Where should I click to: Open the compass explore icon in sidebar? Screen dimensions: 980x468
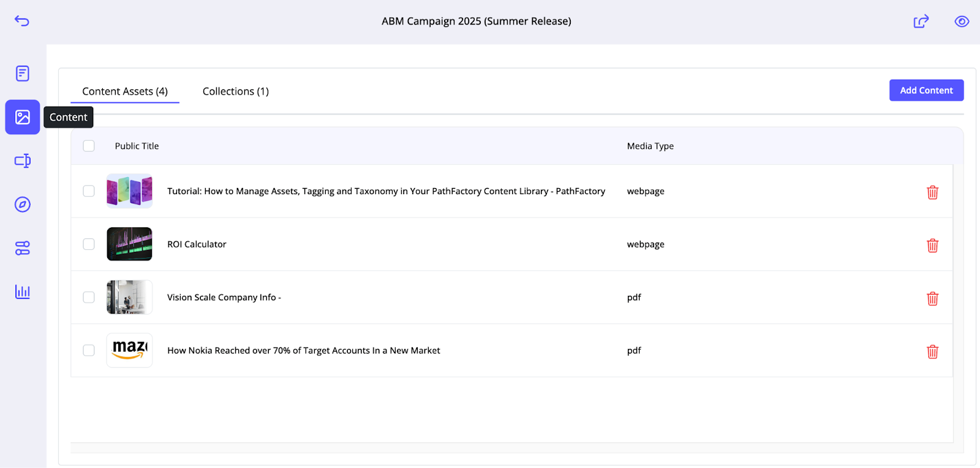23,205
